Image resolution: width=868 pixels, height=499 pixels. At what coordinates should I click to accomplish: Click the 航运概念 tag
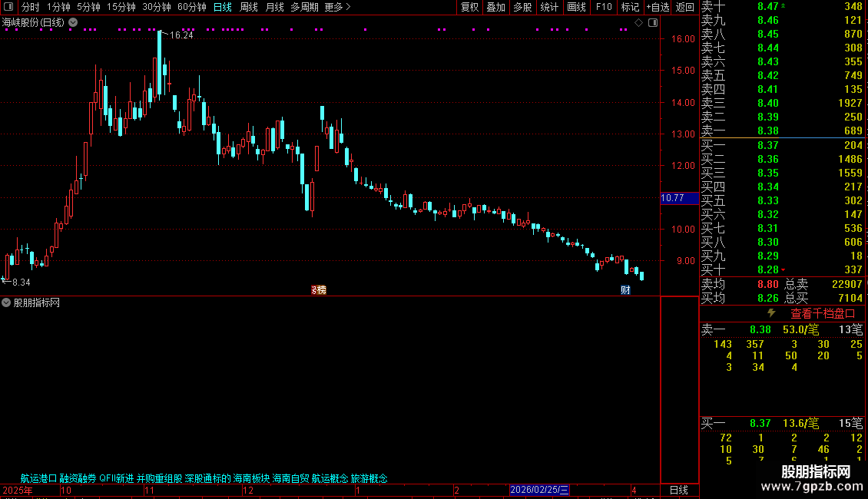(330, 478)
